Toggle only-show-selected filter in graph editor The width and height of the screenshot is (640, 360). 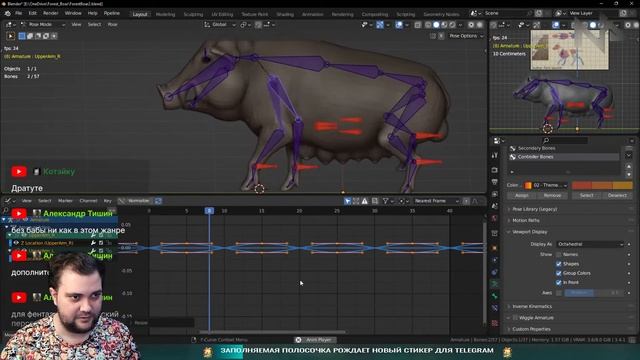point(347,201)
